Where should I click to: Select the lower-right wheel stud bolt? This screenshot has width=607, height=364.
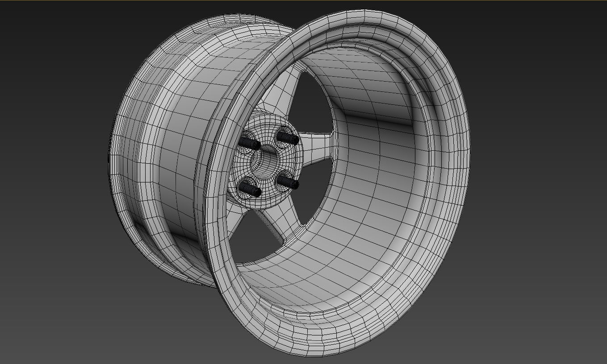289,181
